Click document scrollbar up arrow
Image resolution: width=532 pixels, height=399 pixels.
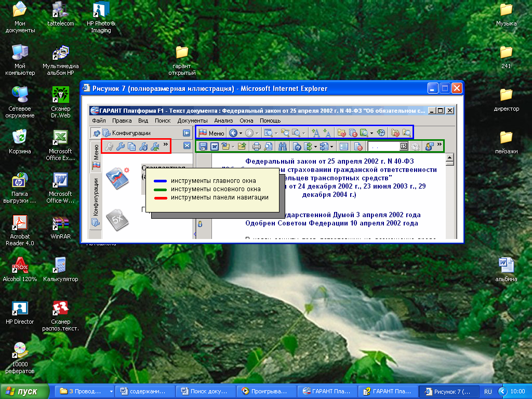tap(450, 157)
